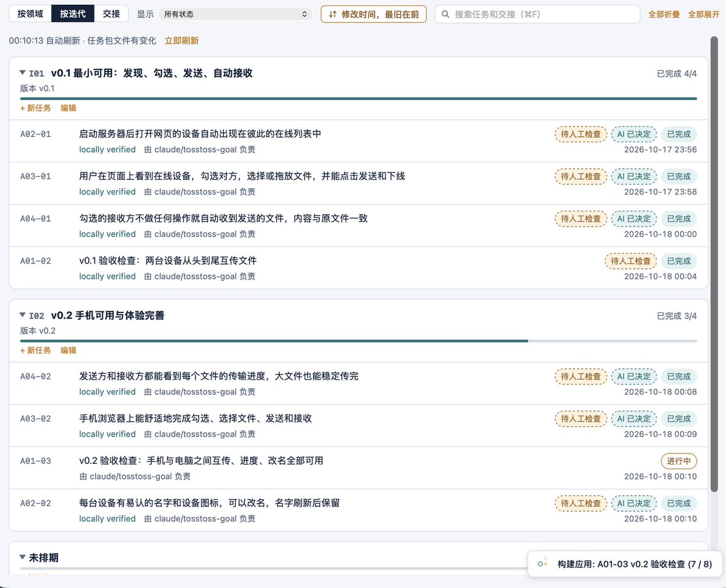This screenshot has width=726, height=588.
Task: Open the 构建应用 A01-03 status toast
Action: click(625, 564)
